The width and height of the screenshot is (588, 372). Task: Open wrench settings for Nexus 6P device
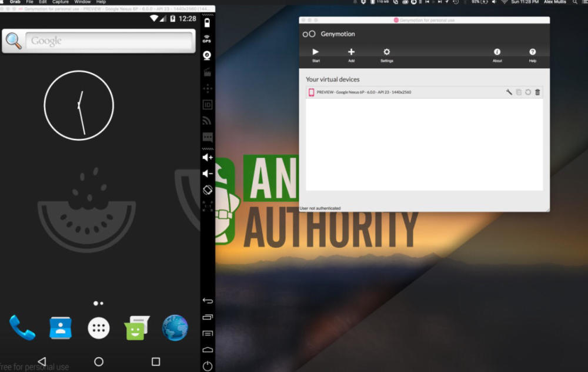(509, 92)
